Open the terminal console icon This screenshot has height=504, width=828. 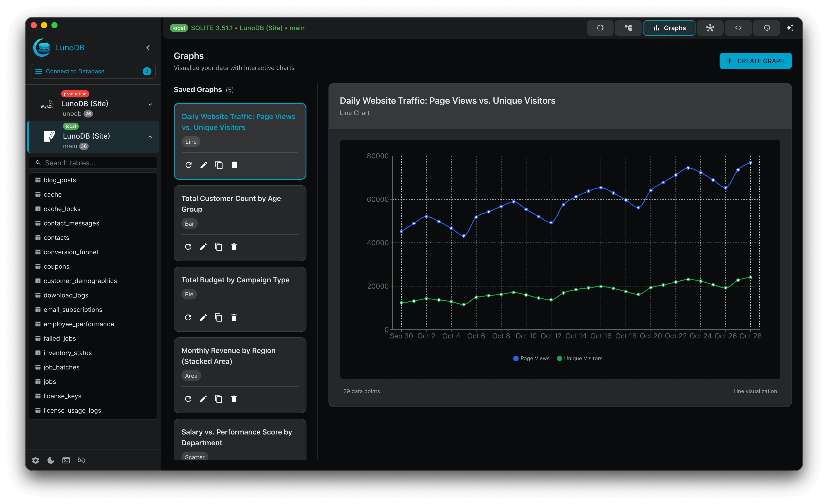(66, 460)
